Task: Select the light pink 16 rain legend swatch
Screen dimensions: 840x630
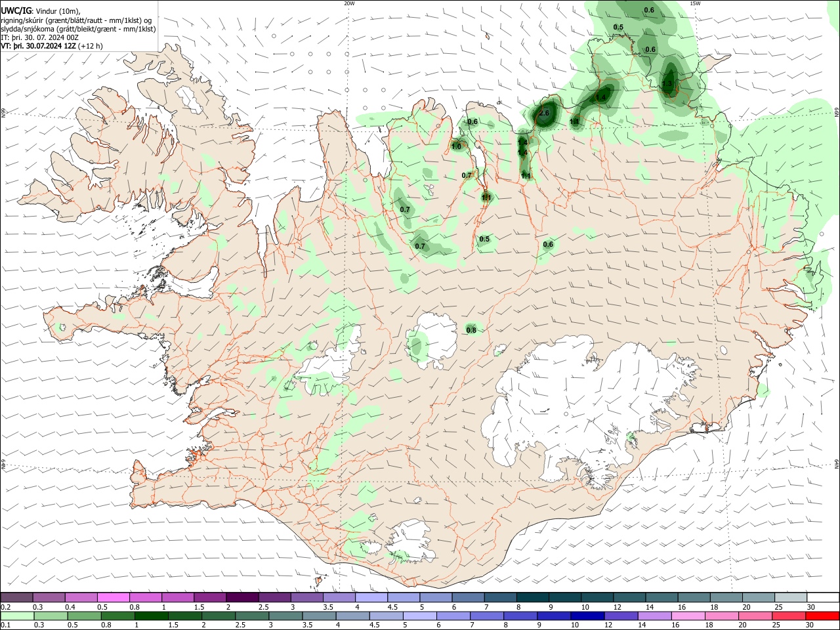Action: pyautogui.click(x=689, y=616)
